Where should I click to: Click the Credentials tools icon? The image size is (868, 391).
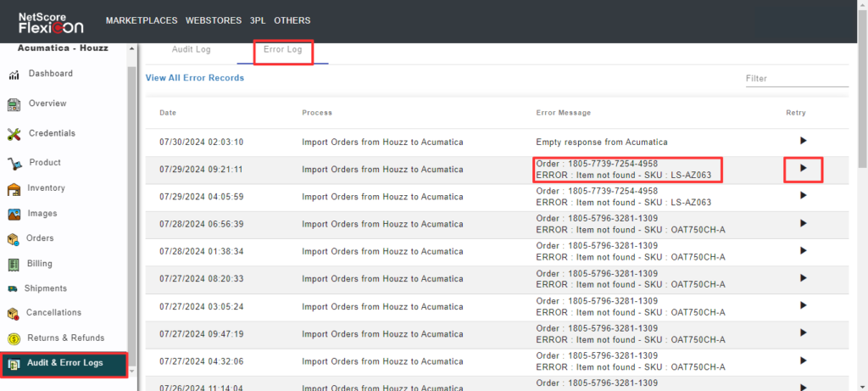pos(14,134)
